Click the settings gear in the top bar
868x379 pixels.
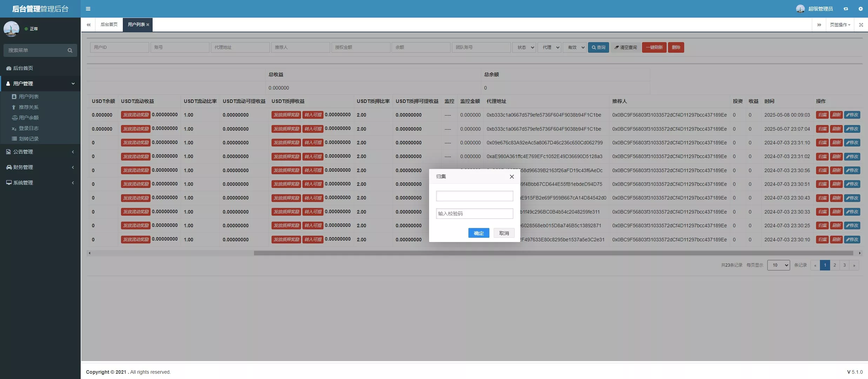coord(860,9)
